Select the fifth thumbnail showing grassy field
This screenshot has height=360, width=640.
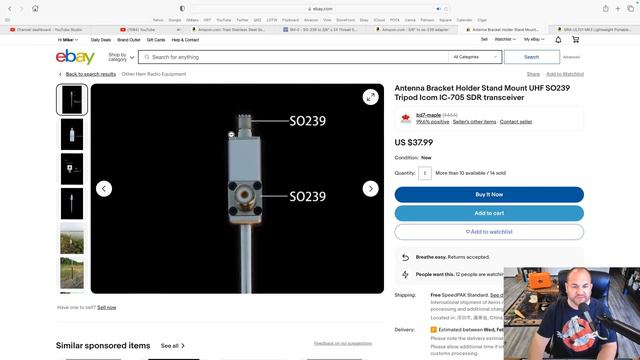tap(72, 238)
